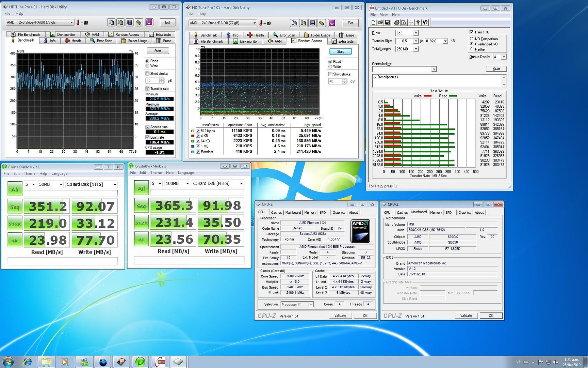The image size is (588, 368).
Task: Uncheck Burst rate checkbox in left HD Tune
Action: 147,137
